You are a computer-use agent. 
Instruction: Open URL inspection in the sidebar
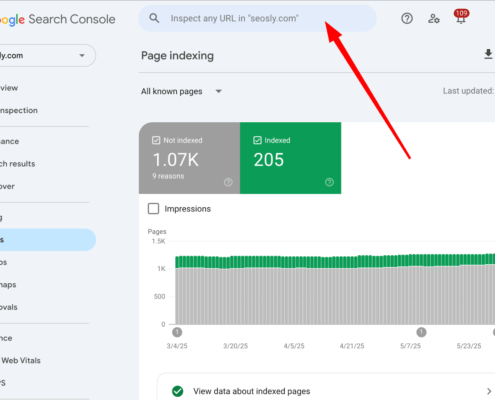[19, 110]
